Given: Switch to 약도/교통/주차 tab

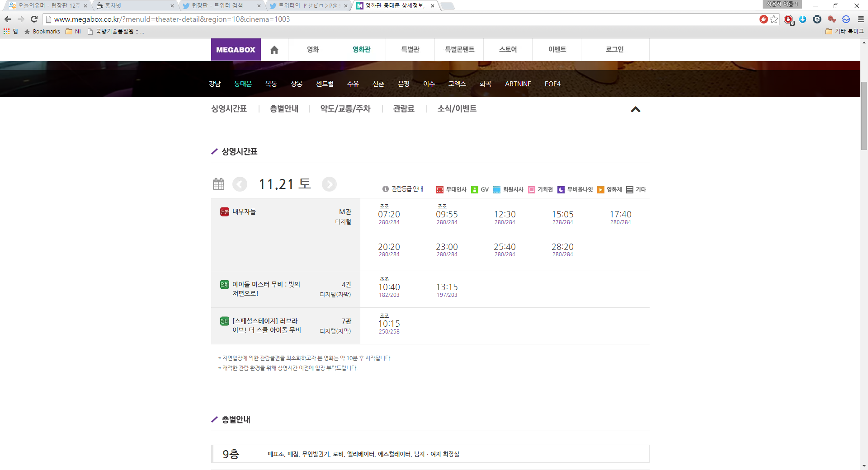Looking at the screenshot, I should (x=345, y=109).
